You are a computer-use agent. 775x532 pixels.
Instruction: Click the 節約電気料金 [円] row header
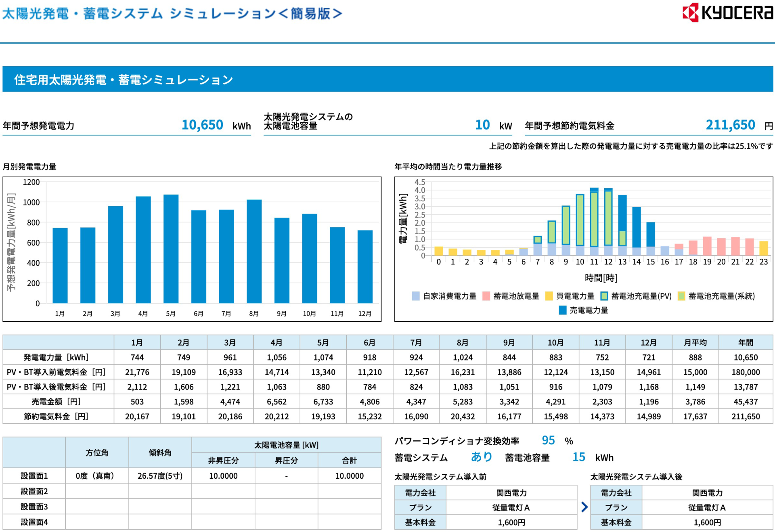pos(58,416)
